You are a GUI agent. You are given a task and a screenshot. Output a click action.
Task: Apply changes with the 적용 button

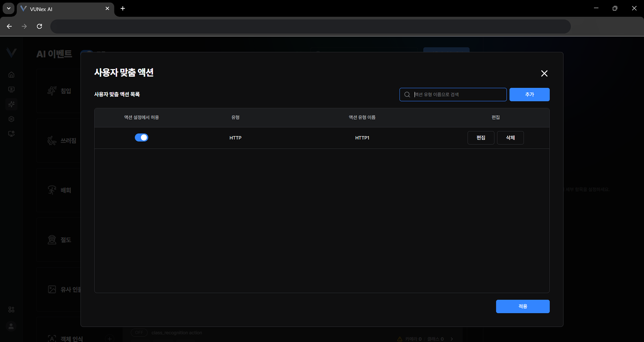point(522,306)
